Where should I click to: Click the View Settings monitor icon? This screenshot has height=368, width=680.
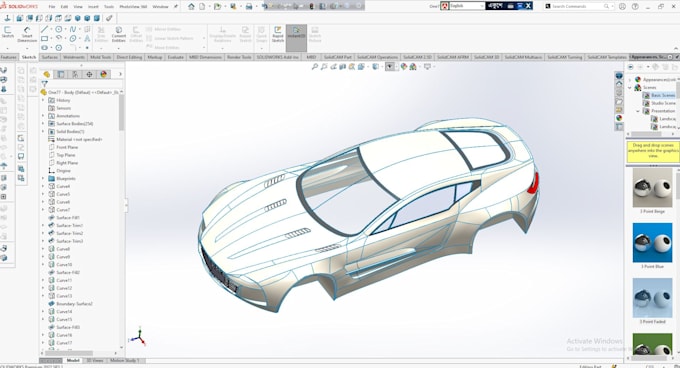click(428, 66)
